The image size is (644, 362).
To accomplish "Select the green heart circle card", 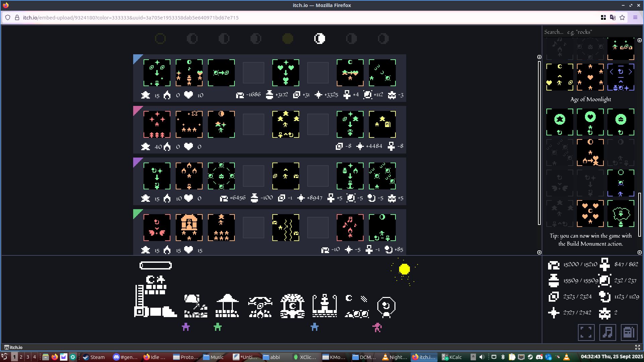I will [590, 122].
